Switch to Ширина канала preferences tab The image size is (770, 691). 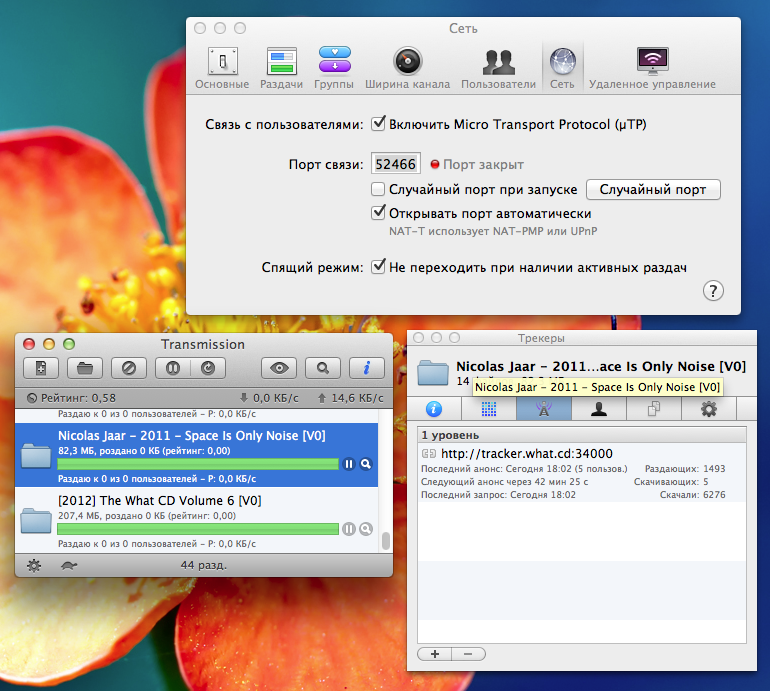coord(406,68)
